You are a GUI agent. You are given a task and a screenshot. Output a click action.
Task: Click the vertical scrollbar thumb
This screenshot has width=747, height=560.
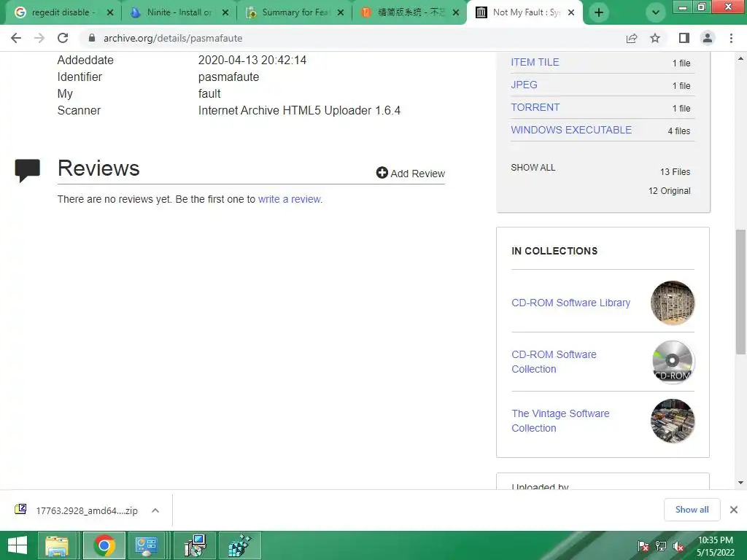[x=740, y=292]
